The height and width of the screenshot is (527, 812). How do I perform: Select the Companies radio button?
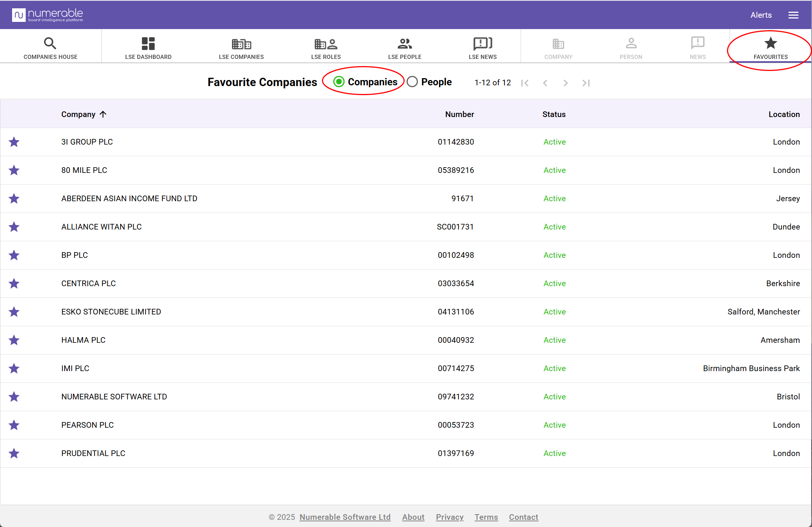pos(339,82)
